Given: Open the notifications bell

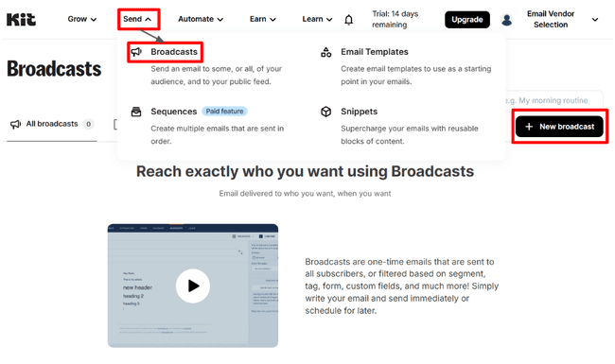Looking at the screenshot, I should [x=348, y=20].
